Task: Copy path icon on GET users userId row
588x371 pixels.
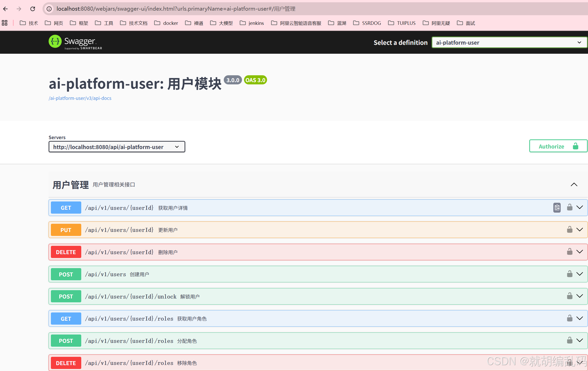Action: [557, 208]
